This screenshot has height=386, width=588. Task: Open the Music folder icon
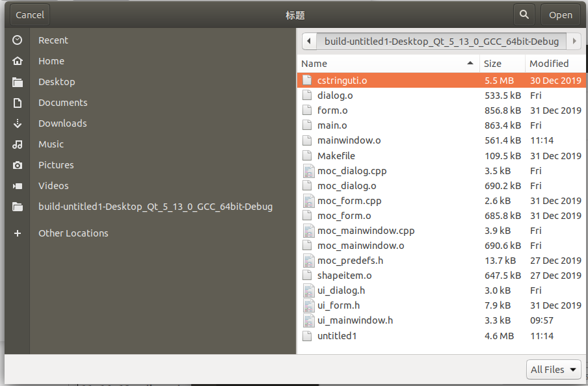pos(18,144)
